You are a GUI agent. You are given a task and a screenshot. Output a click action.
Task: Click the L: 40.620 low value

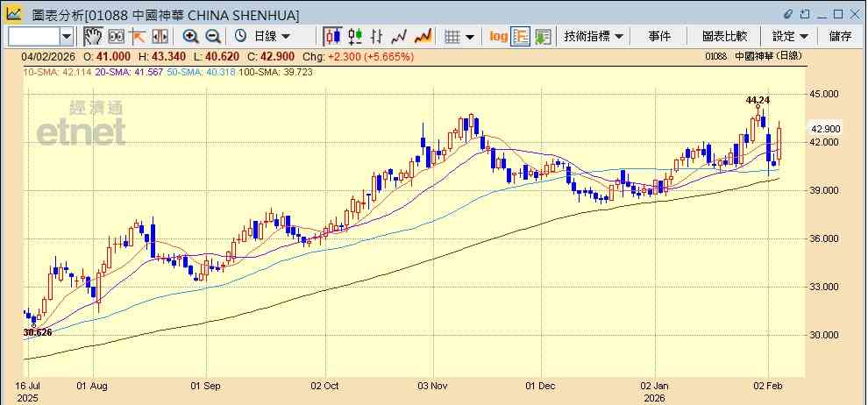click(x=217, y=56)
